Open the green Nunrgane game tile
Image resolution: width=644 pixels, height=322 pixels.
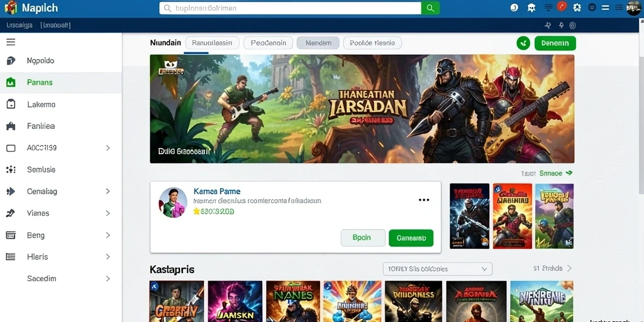541,301
